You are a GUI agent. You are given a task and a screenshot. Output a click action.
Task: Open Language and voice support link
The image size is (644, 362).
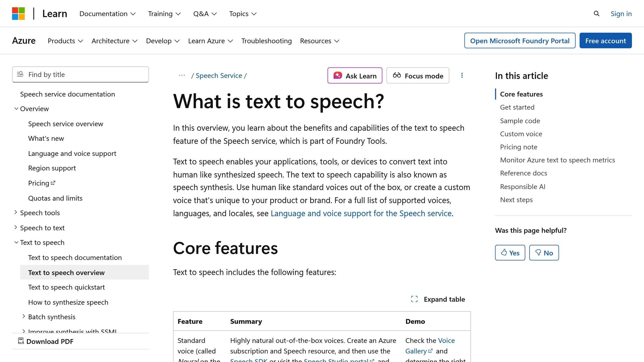click(x=72, y=153)
